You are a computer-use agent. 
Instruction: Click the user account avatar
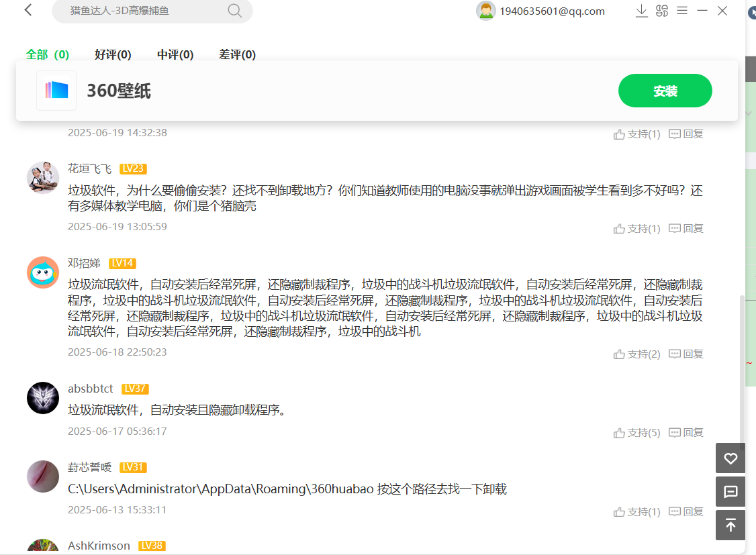[485, 11]
